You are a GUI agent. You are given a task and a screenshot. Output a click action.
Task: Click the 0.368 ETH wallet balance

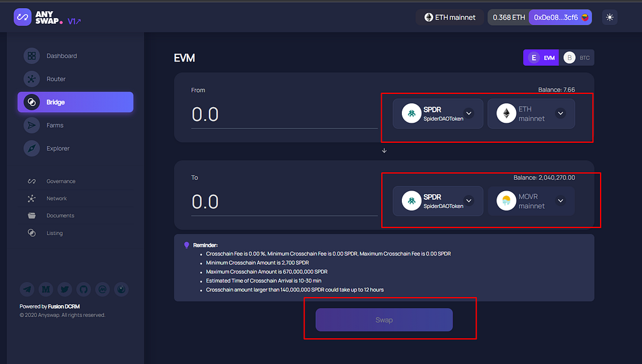pyautogui.click(x=508, y=17)
